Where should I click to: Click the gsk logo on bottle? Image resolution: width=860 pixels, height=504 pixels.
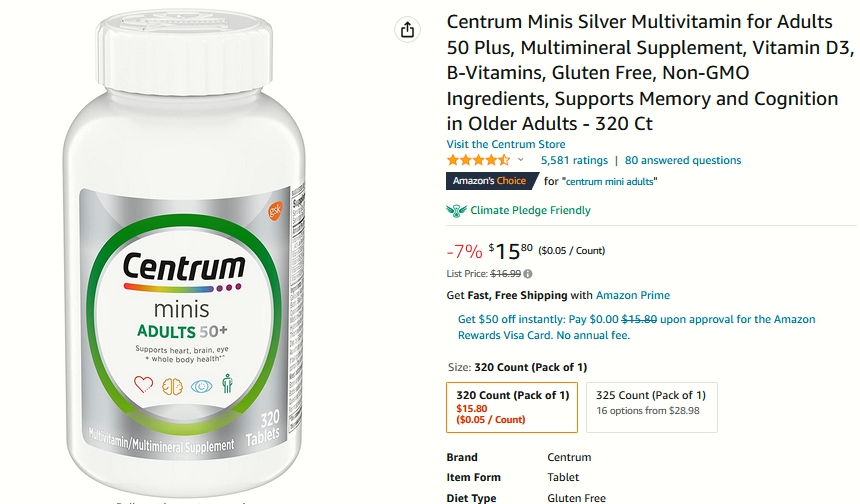(275, 210)
